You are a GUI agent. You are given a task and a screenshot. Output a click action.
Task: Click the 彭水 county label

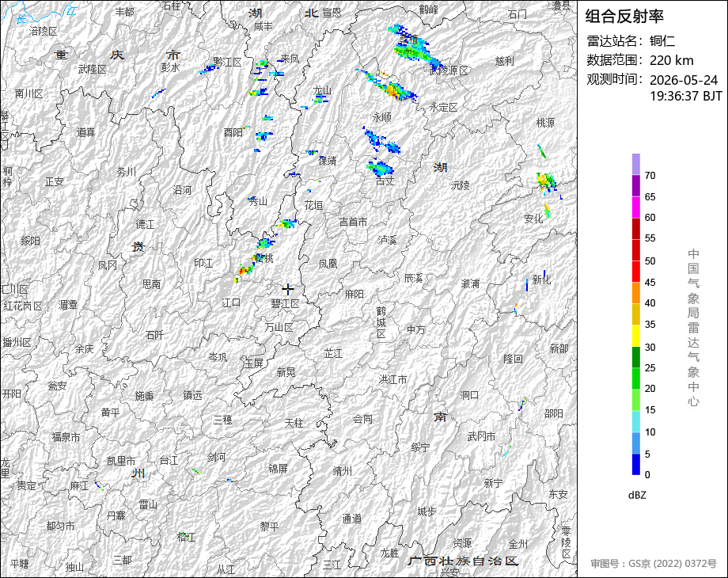(170, 67)
